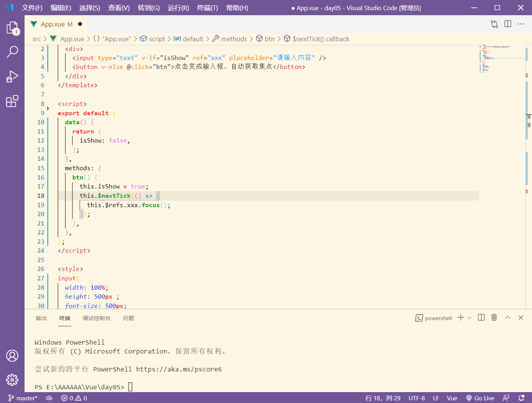
Task: Click the src breadcrumb
Action: point(37,39)
